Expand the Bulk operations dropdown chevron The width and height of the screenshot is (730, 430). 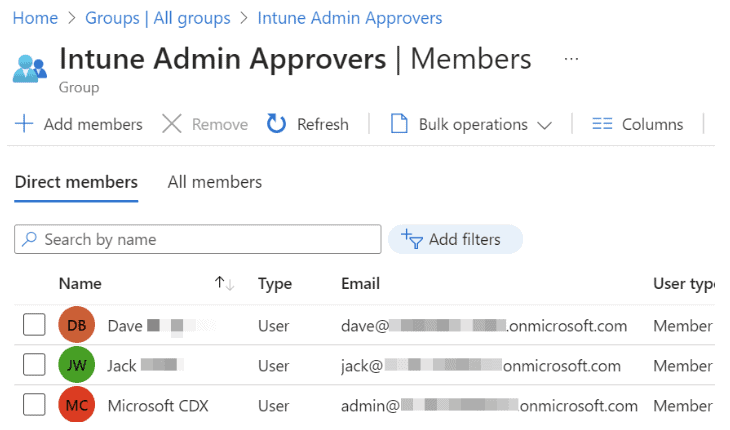[545, 125]
